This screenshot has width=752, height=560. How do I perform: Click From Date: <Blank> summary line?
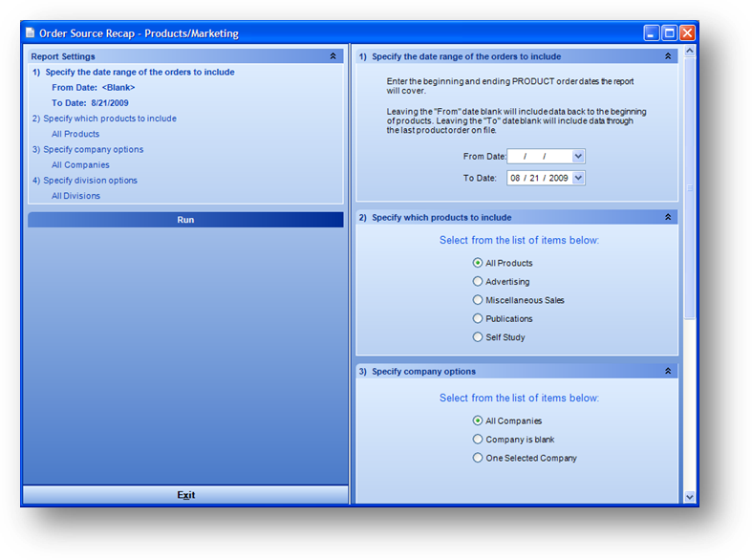point(94,87)
